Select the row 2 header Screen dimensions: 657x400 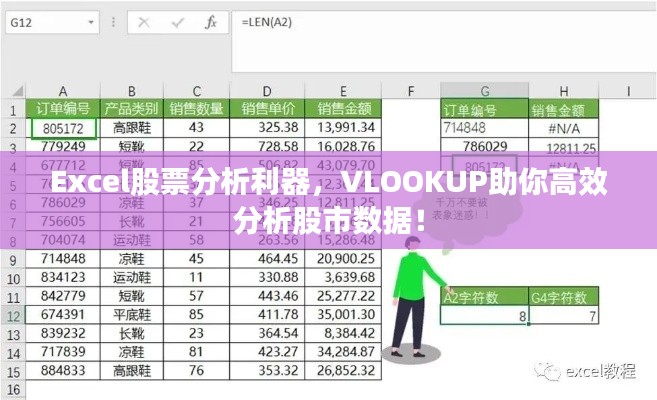pyautogui.click(x=13, y=128)
